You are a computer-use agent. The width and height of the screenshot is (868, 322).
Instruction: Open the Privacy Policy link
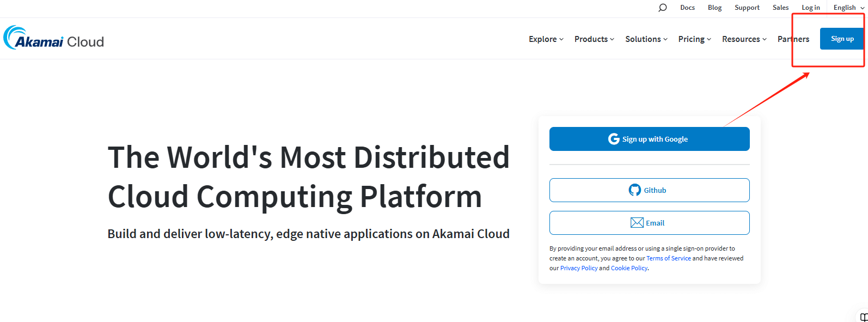(x=579, y=268)
